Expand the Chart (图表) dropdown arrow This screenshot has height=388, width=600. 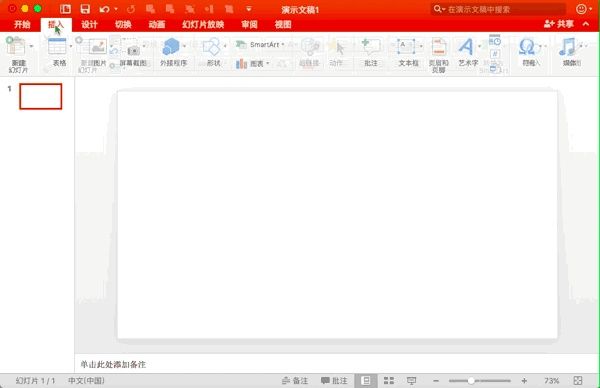(x=268, y=64)
